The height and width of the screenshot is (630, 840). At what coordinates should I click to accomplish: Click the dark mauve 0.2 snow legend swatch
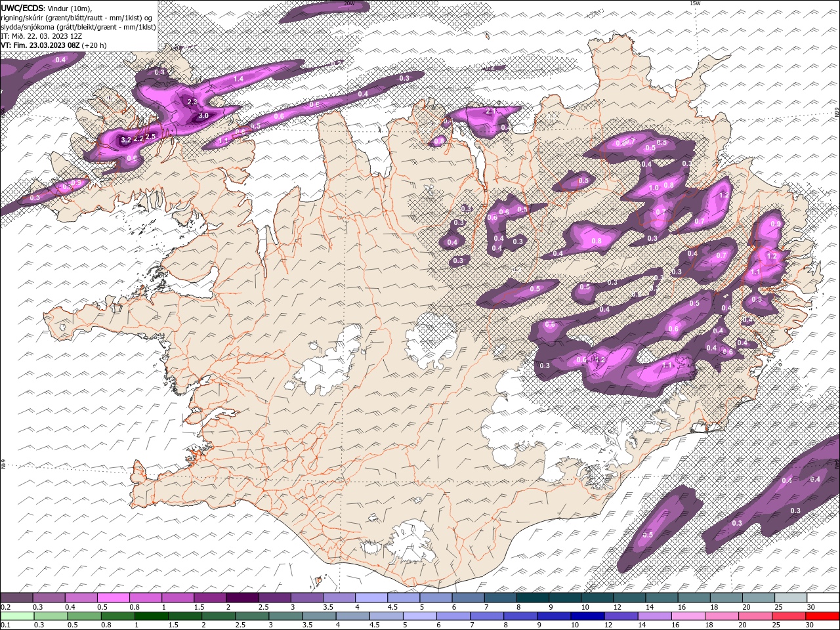pos(17,598)
